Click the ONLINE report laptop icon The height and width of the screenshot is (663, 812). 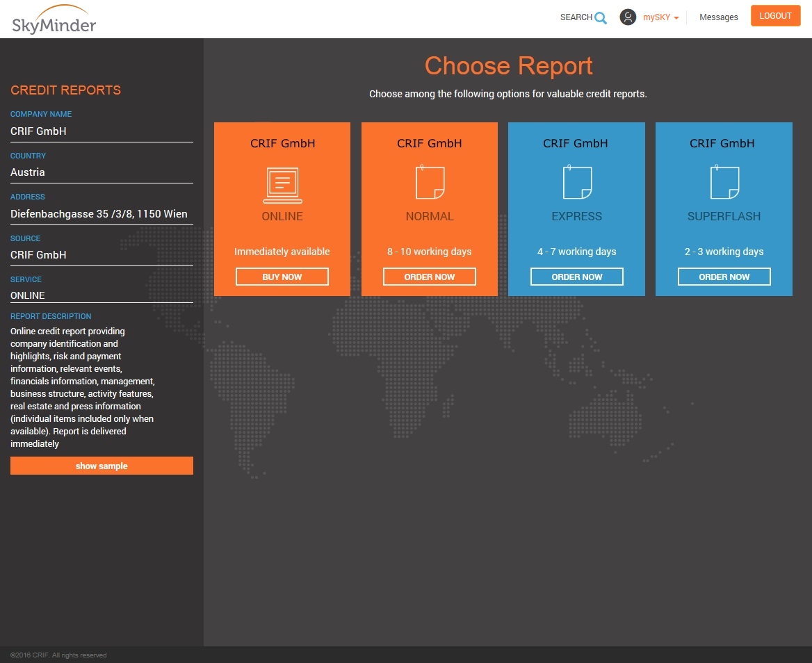pos(282,185)
